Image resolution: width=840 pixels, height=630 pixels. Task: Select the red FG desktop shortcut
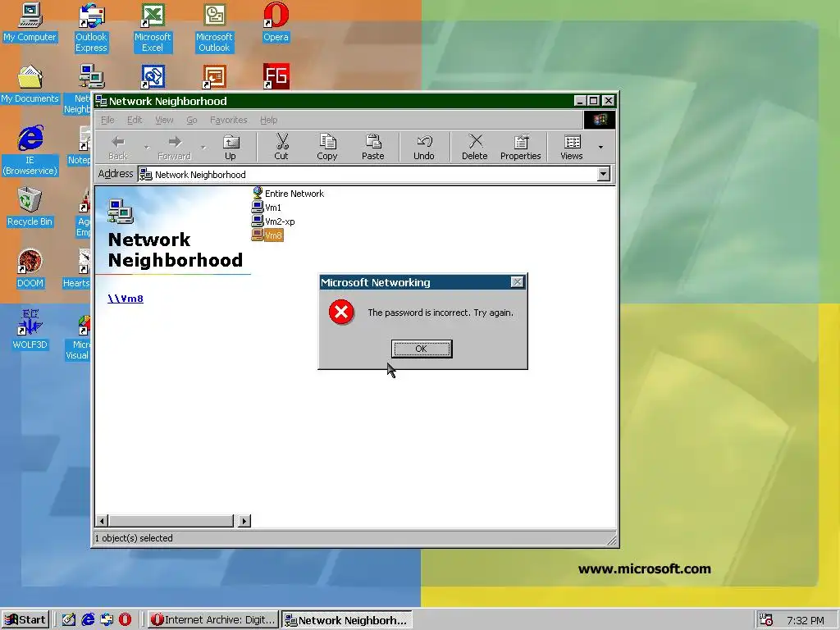pyautogui.click(x=276, y=76)
